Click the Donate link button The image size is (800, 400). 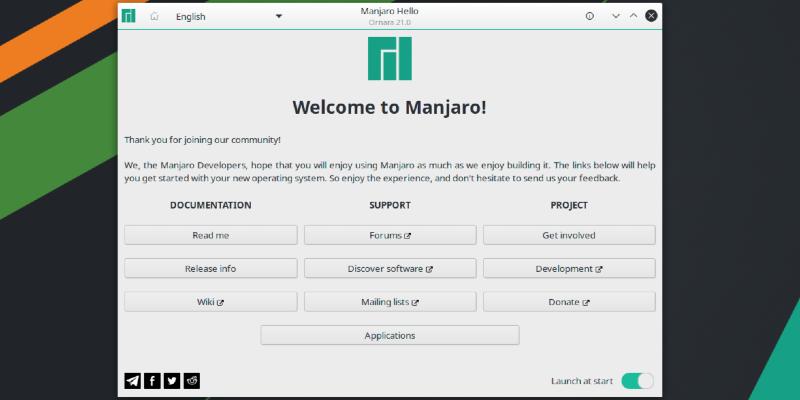tap(569, 301)
